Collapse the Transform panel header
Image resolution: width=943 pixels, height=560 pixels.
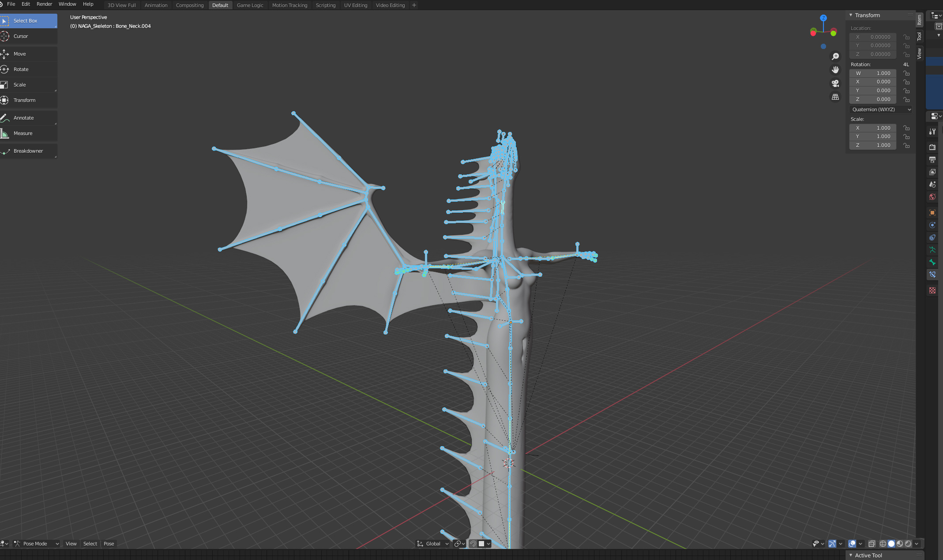[x=867, y=15]
